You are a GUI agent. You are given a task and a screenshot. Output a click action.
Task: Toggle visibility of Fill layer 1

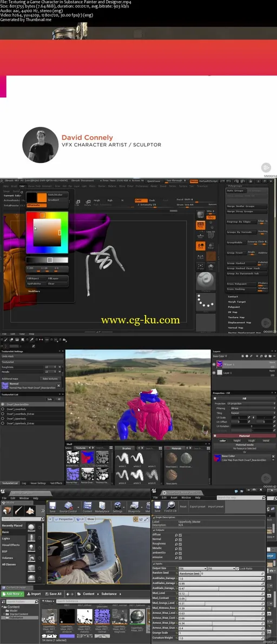214,364
